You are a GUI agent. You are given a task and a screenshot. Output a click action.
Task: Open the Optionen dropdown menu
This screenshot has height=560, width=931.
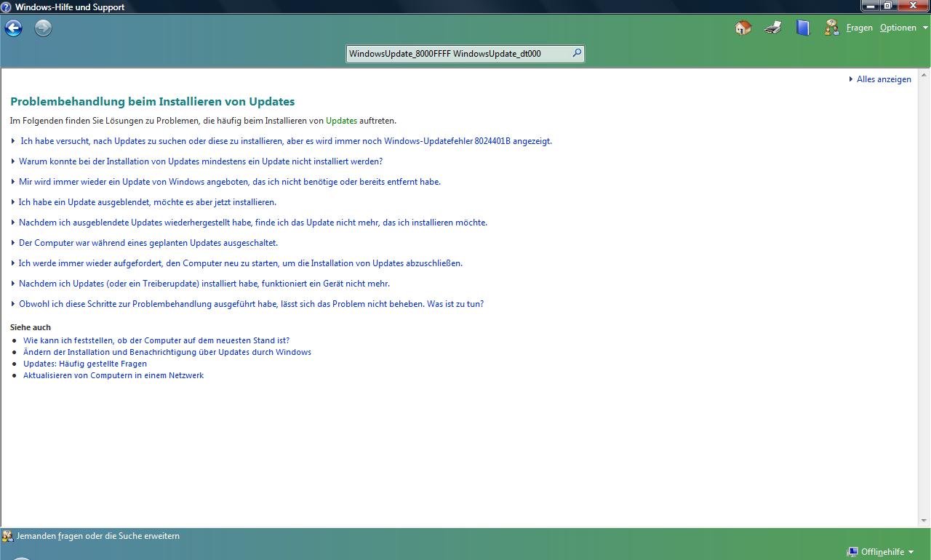tap(903, 28)
